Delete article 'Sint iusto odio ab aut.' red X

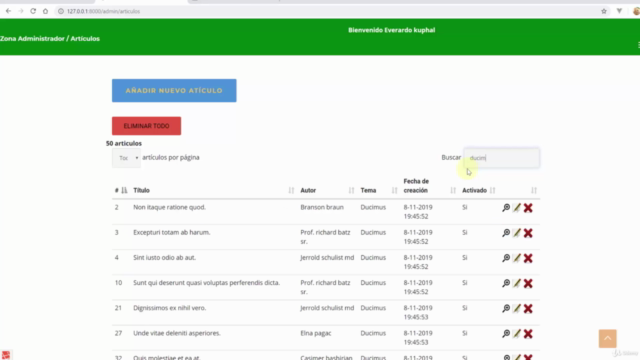[x=528, y=258]
